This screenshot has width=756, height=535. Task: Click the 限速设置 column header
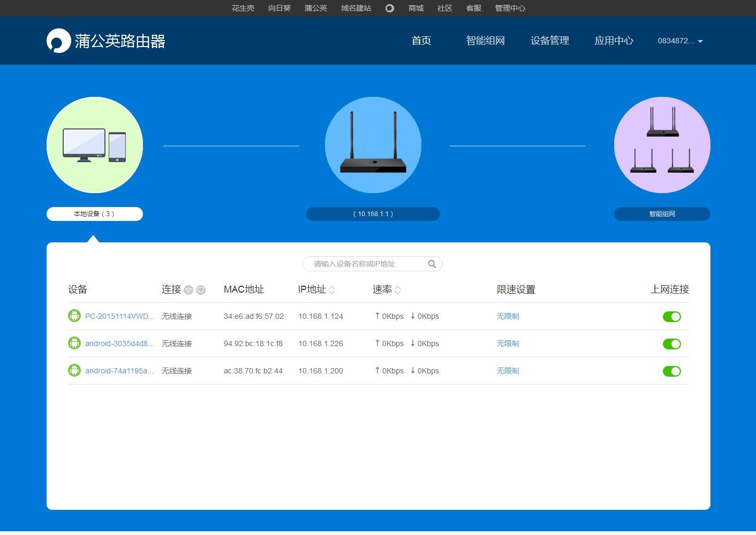[516, 289]
